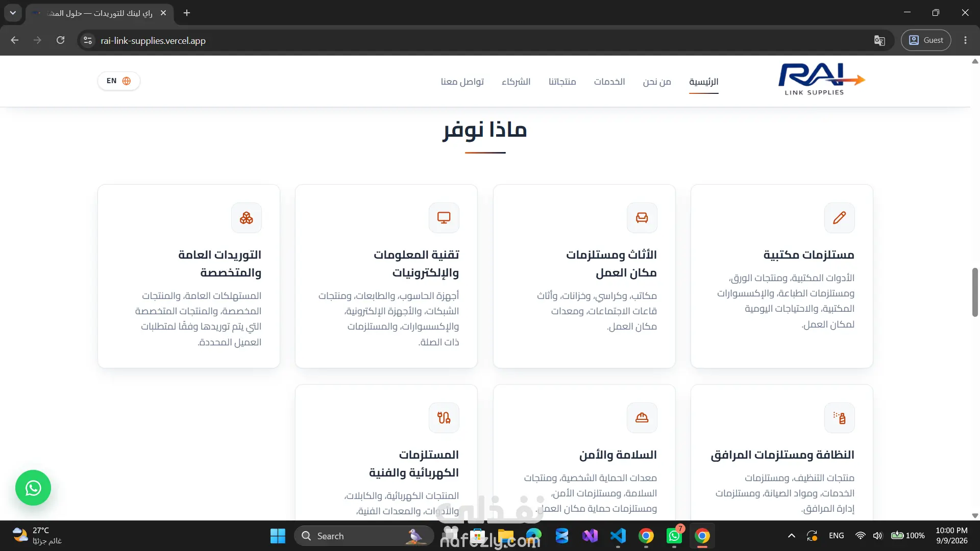Viewport: 980px width, 551px height.
Task: Open the منتجاتنا navigation item
Action: tap(562, 82)
